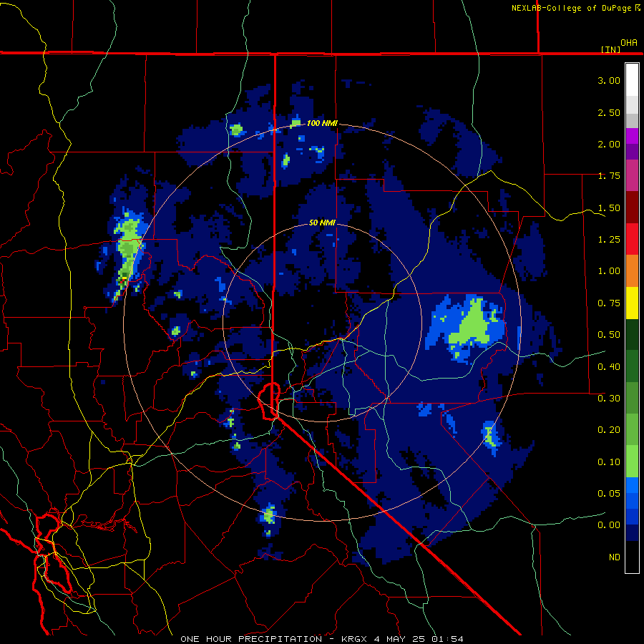Pick the black ND swatch in legend
Screen dimensions: 644x644
(632, 557)
